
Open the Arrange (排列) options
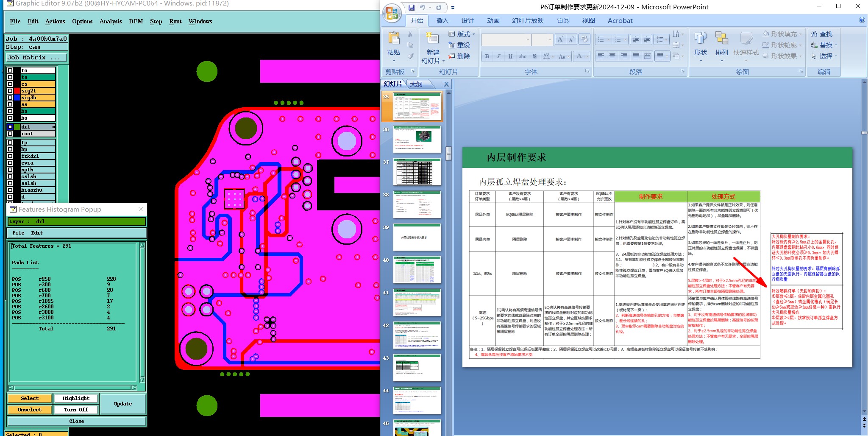[x=721, y=46]
